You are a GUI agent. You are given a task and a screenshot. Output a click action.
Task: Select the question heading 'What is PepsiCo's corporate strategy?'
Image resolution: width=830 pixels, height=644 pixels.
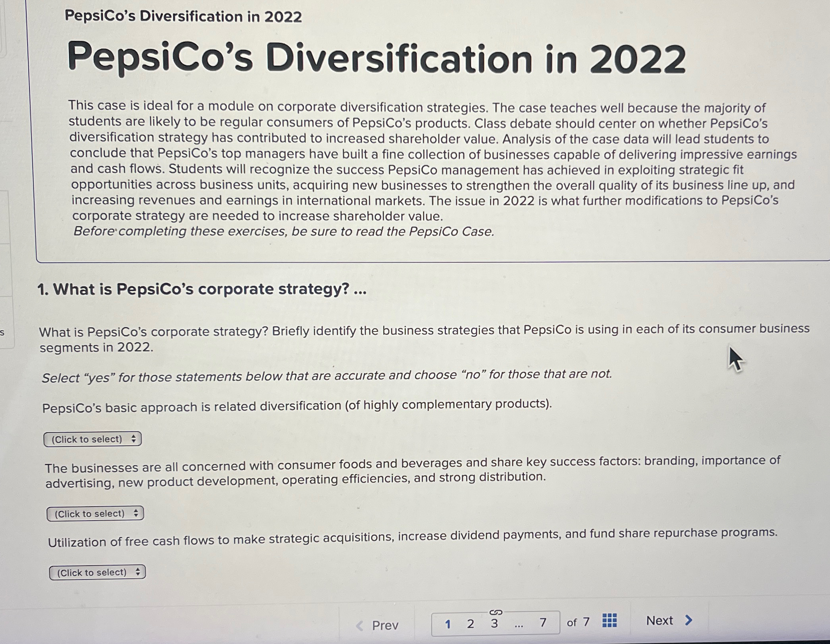click(199, 289)
